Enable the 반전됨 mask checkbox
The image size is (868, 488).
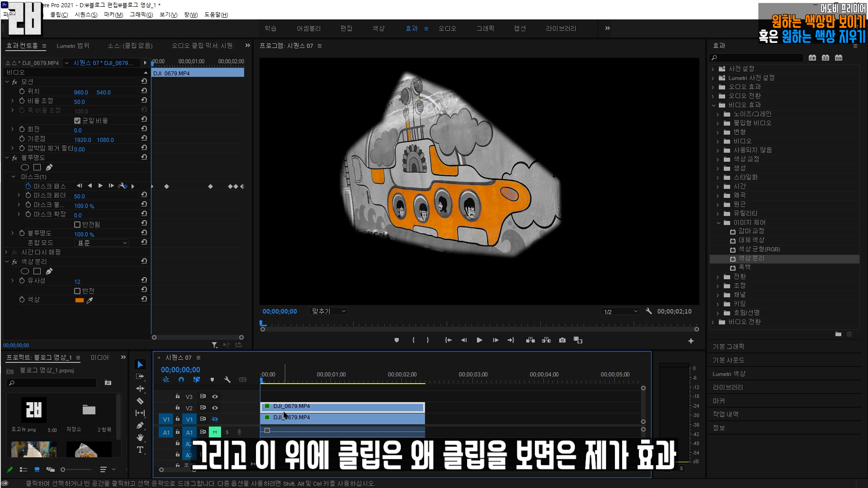[x=77, y=225]
